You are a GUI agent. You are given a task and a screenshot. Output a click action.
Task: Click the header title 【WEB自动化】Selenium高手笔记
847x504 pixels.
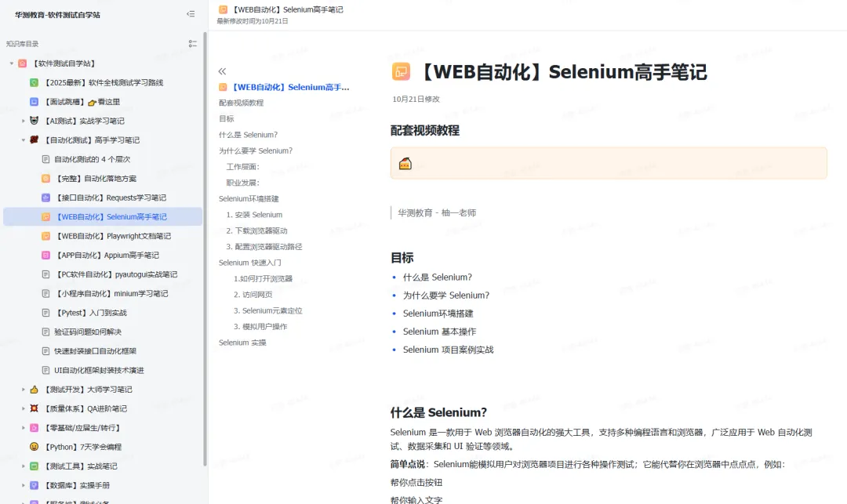[x=288, y=9]
